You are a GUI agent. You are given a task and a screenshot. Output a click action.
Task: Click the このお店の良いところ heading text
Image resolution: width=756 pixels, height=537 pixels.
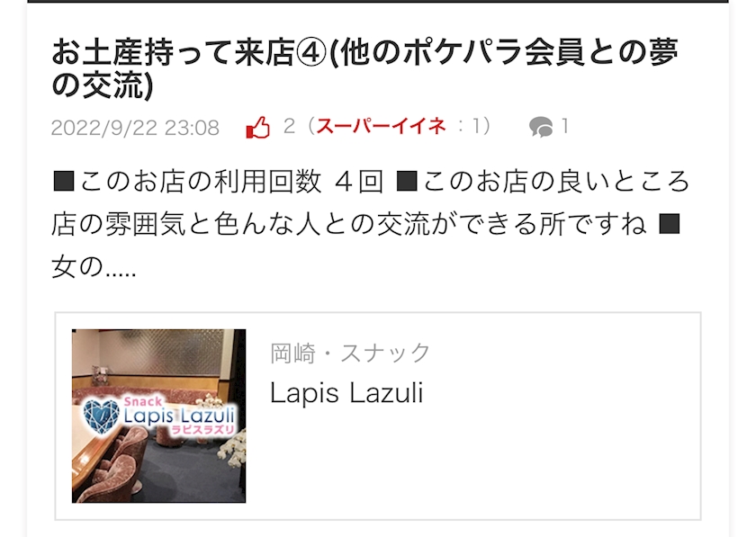click(x=543, y=183)
